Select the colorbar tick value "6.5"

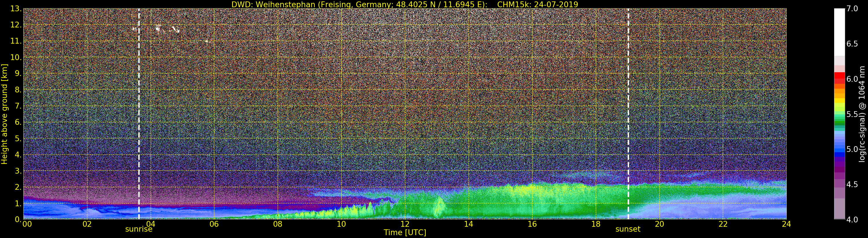click(x=852, y=44)
